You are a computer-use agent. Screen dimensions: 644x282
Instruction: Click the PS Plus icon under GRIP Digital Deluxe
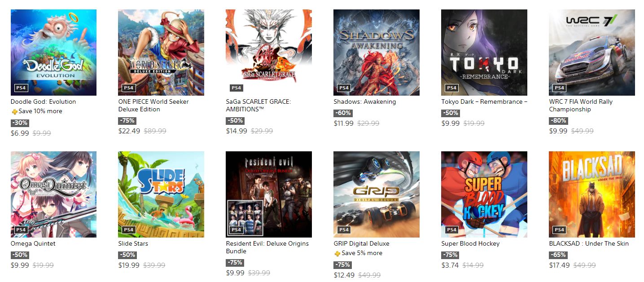[337, 253]
